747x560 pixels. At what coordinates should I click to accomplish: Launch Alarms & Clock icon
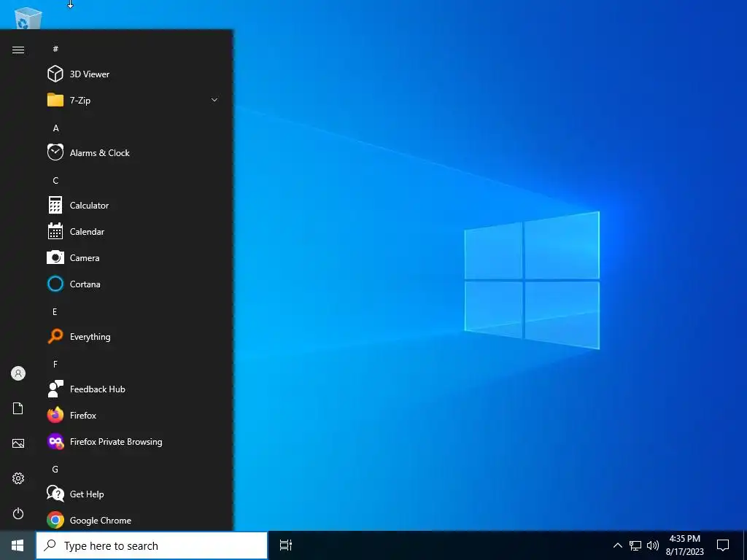click(55, 152)
